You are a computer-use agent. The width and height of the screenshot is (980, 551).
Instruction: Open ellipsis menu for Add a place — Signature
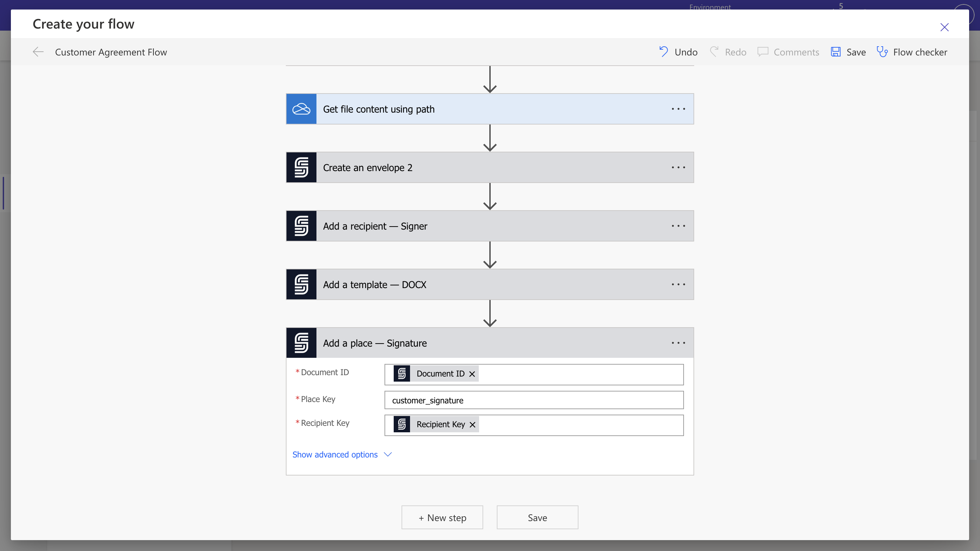click(678, 344)
